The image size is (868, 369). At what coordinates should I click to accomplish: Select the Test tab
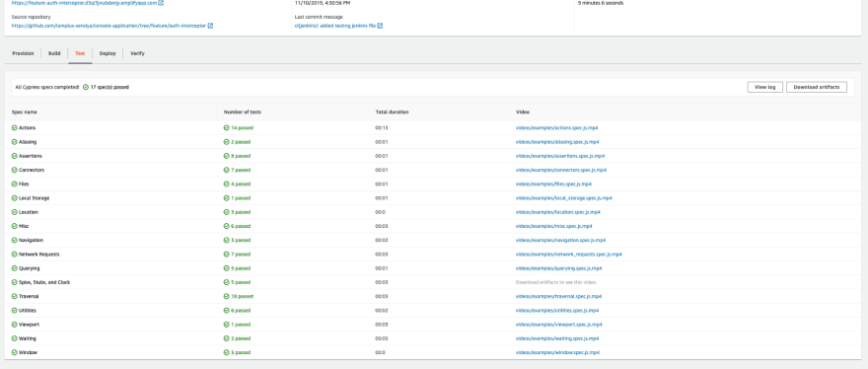[80, 53]
